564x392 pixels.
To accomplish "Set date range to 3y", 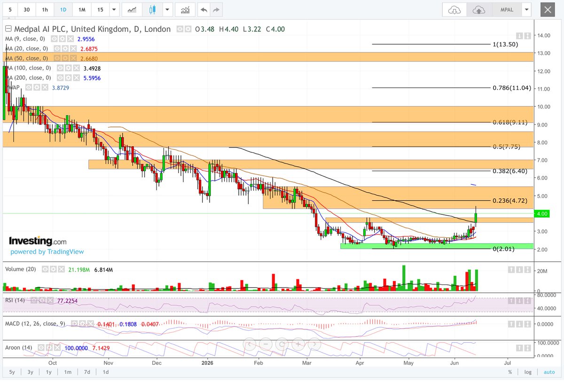I will coord(31,372).
